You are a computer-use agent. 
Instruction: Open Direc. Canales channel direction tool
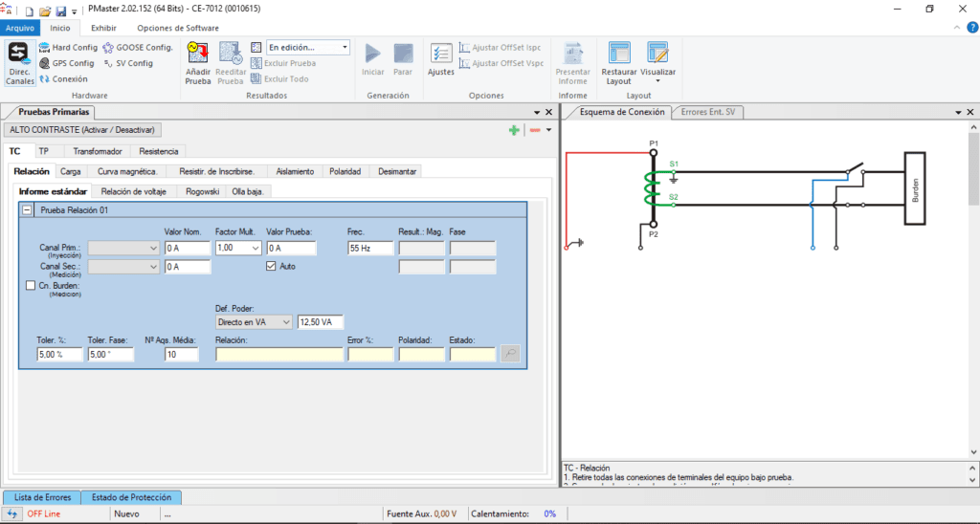(19, 63)
